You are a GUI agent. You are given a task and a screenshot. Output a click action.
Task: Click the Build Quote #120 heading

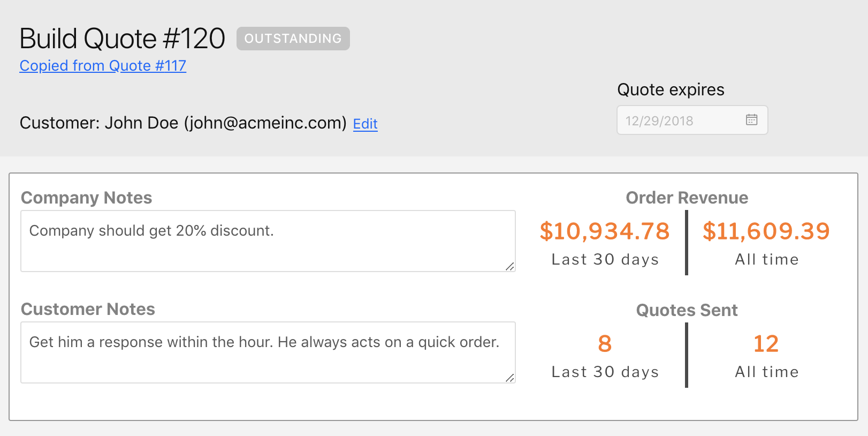coord(122,39)
